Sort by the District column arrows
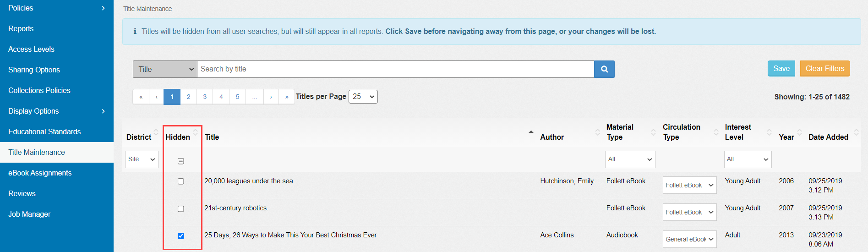The width and height of the screenshot is (868, 252). [156, 132]
